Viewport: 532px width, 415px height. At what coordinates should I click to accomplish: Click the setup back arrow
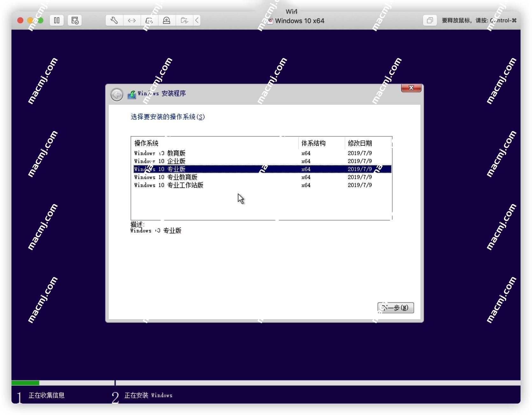click(x=117, y=95)
